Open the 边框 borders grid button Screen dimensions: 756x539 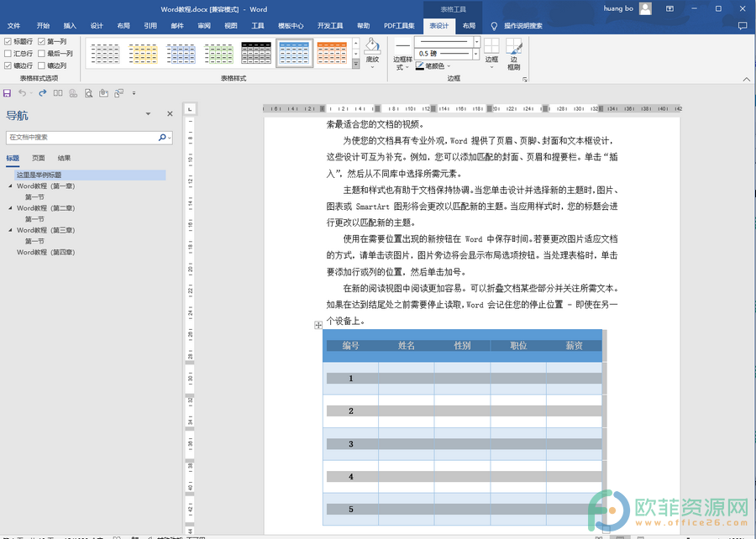(x=491, y=53)
